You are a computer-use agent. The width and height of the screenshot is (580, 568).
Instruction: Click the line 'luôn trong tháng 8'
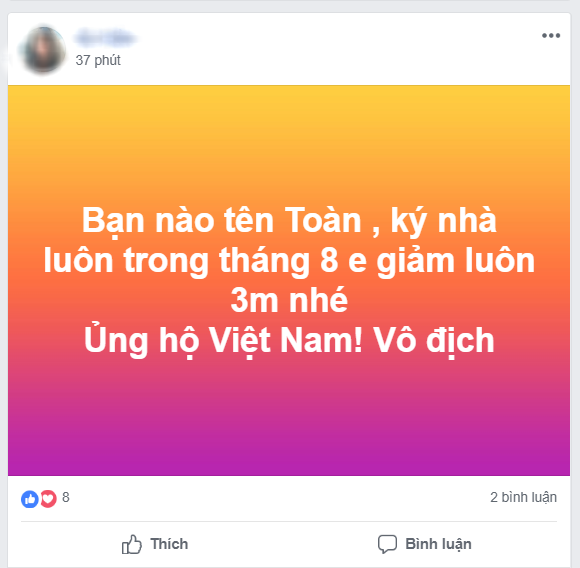coord(191,261)
